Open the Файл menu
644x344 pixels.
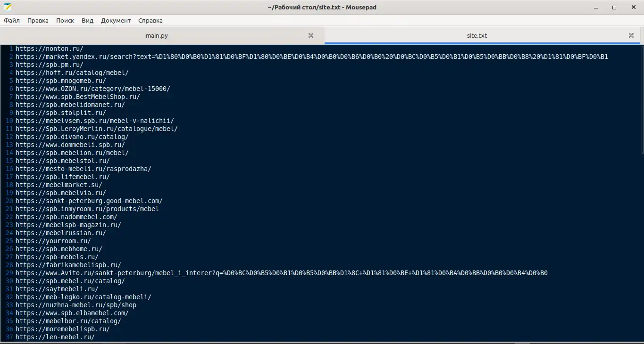pos(12,20)
